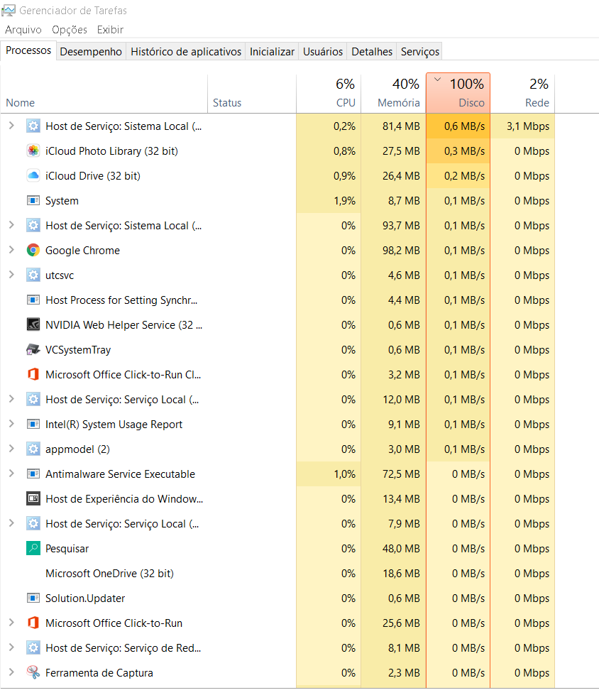
Task: Click the Ferramenta de Captura scissors icon
Action: [33, 672]
